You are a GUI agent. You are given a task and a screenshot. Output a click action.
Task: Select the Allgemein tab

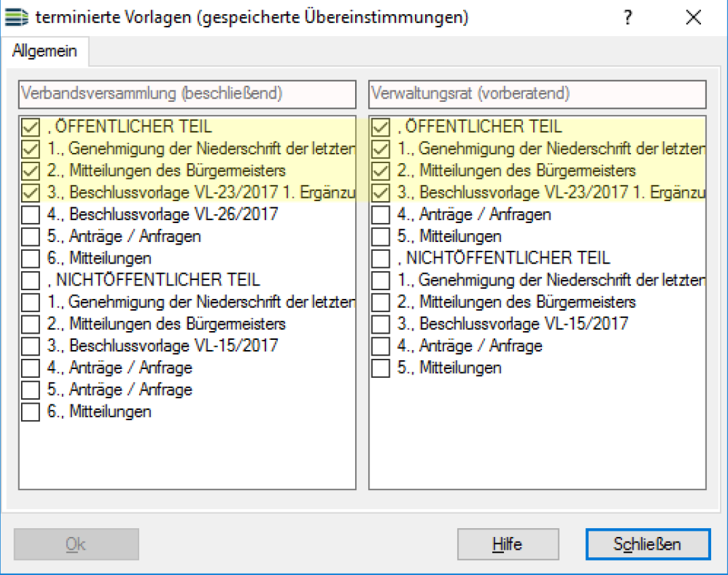(45, 52)
